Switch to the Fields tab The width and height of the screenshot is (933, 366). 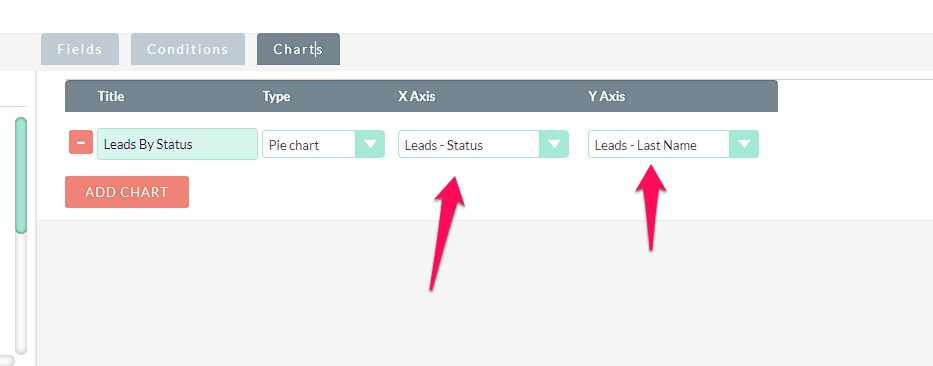pyautogui.click(x=80, y=49)
